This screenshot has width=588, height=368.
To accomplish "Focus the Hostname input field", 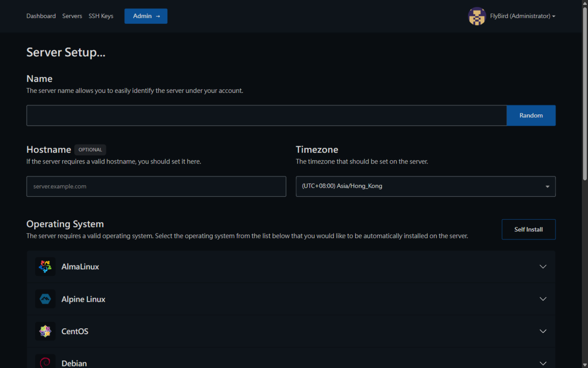I will click(156, 186).
